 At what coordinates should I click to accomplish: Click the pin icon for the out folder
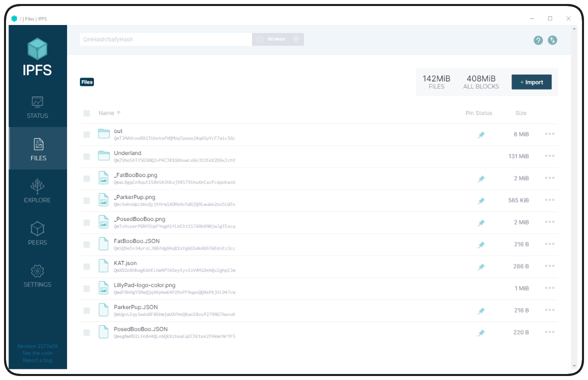pos(481,134)
